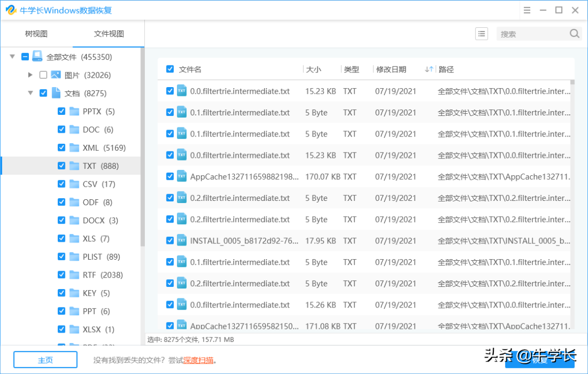588x374 pixels.
Task: Click the app logo in title bar
Action: [x=11, y=10]
